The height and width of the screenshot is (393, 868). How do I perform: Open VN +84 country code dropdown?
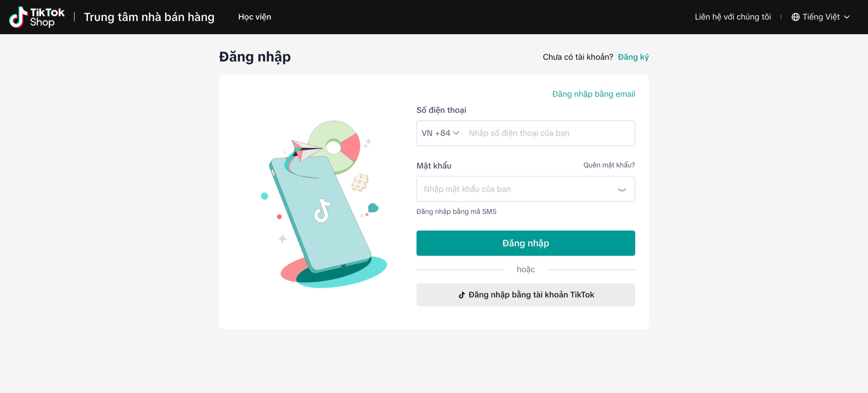coord(440,133)
